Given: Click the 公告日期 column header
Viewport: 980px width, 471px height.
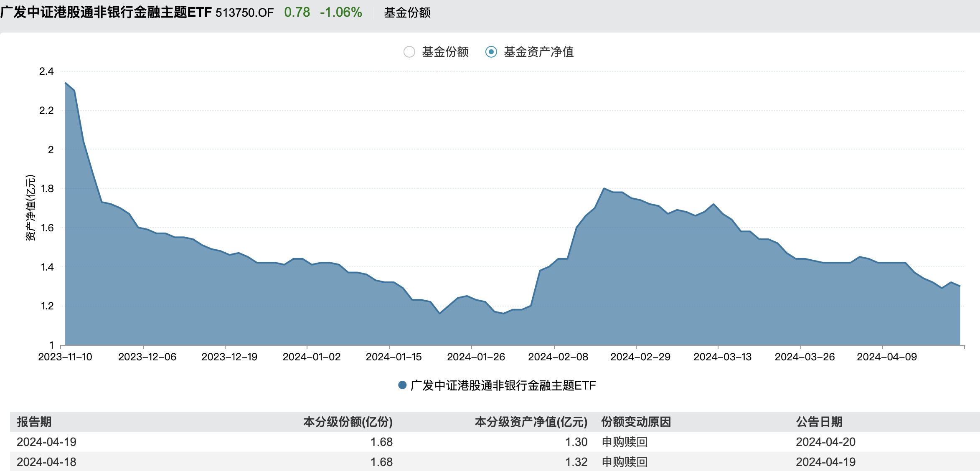Looking at the screenshot, I should click(819, 422).
